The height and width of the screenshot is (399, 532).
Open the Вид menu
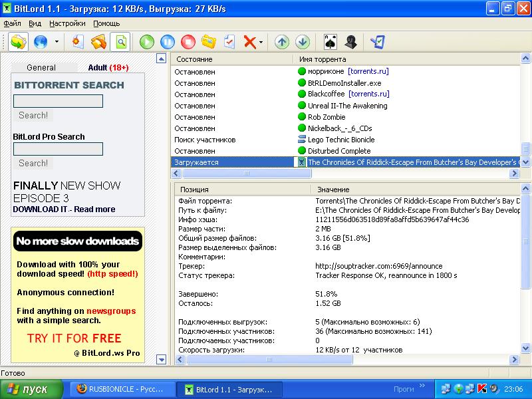35,23
